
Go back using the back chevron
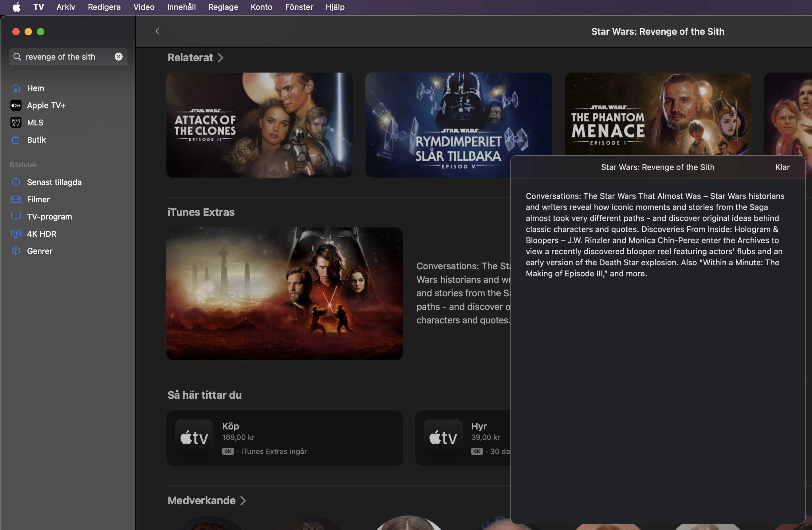tap(157, 31)
